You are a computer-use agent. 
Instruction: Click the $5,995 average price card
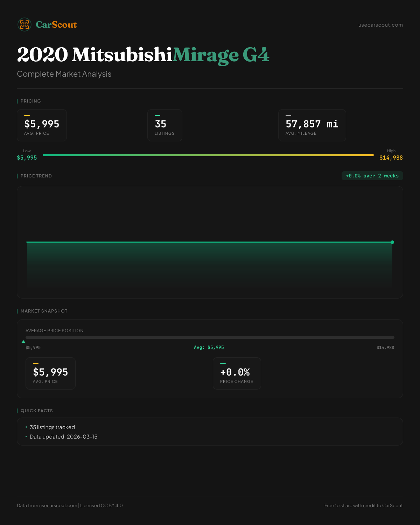[42, 125]
